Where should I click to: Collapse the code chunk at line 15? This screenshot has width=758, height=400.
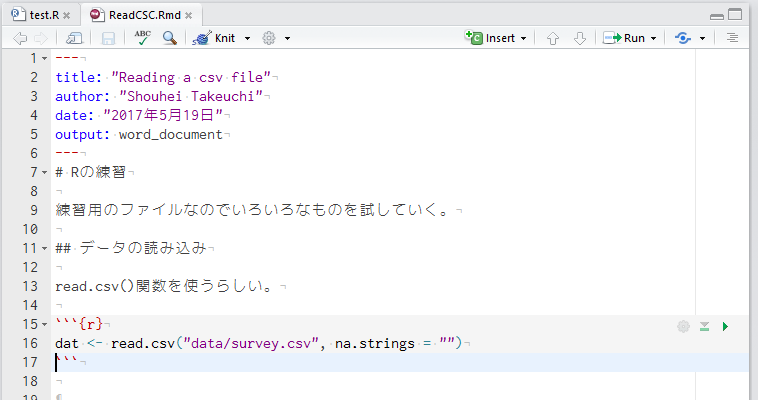click(x=44, y=324)
